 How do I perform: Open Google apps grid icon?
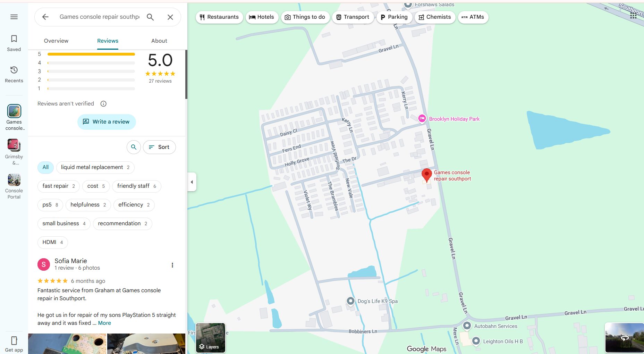point(633,16)
